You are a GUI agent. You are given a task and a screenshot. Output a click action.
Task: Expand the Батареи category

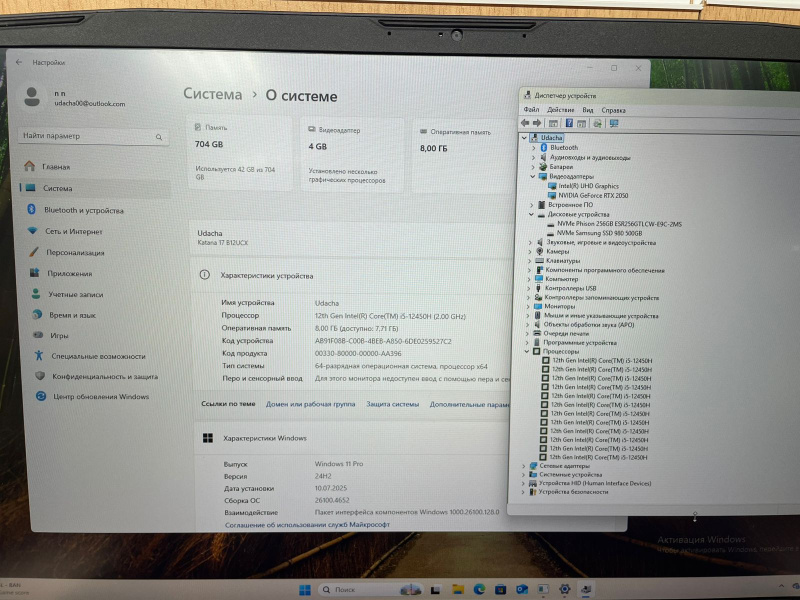pyautogui.click(x=533, y=167)
